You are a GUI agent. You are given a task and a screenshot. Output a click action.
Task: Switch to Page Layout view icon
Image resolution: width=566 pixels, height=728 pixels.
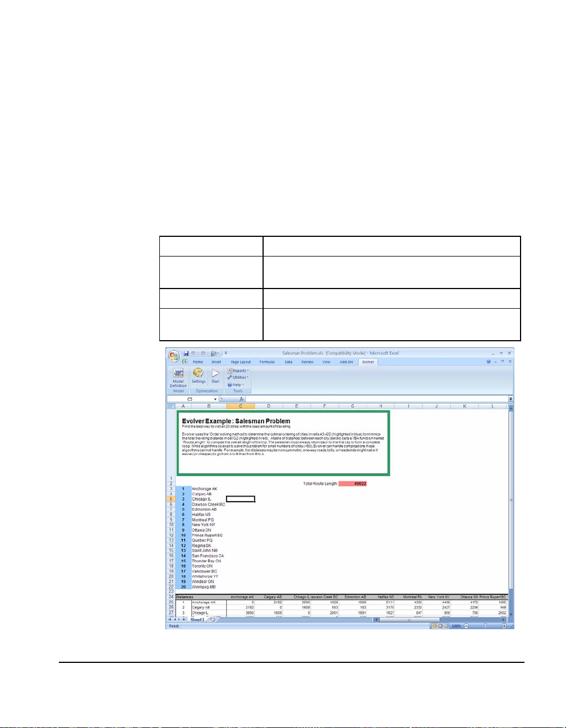(x=440, y=626)
